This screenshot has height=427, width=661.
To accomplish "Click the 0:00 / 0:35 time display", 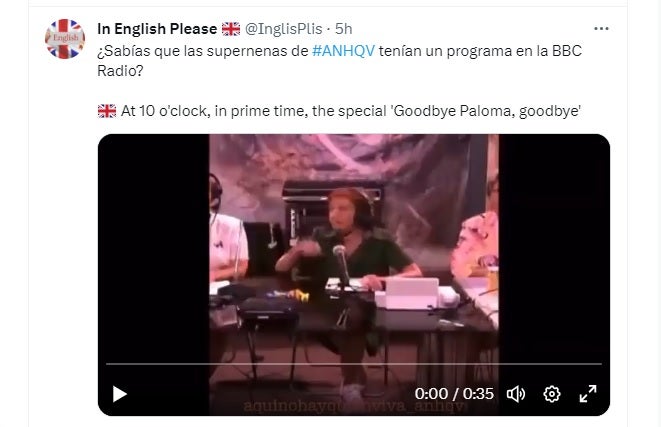I will [x=454, y=394].
